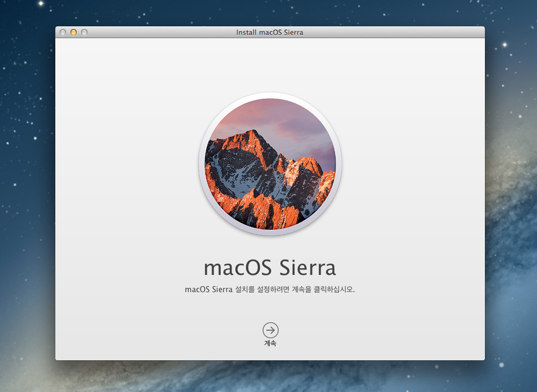The image size is (537, 392).
Task: Click the large 'macOS Sierra' heading
Action: [x=270, y=267]
